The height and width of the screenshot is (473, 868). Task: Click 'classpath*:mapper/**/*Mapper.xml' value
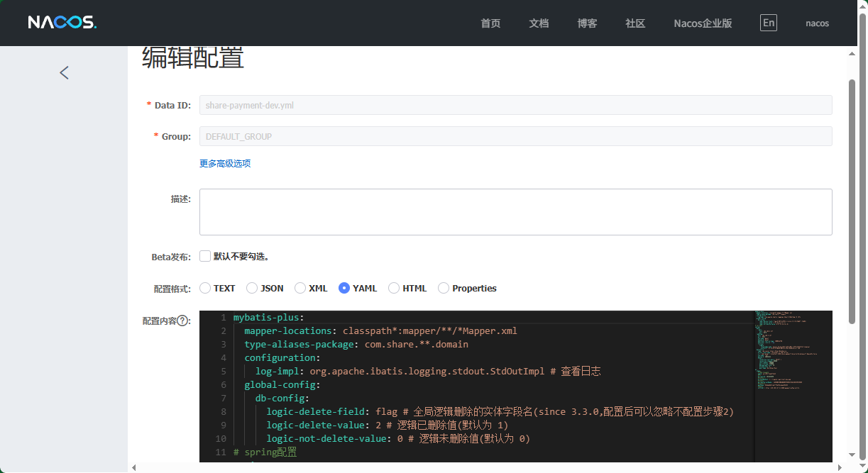tap(430, 331)
